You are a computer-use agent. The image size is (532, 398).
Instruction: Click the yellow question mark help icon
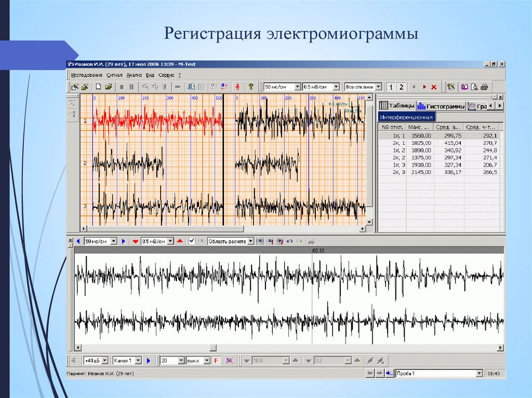[x=251, y=87]
